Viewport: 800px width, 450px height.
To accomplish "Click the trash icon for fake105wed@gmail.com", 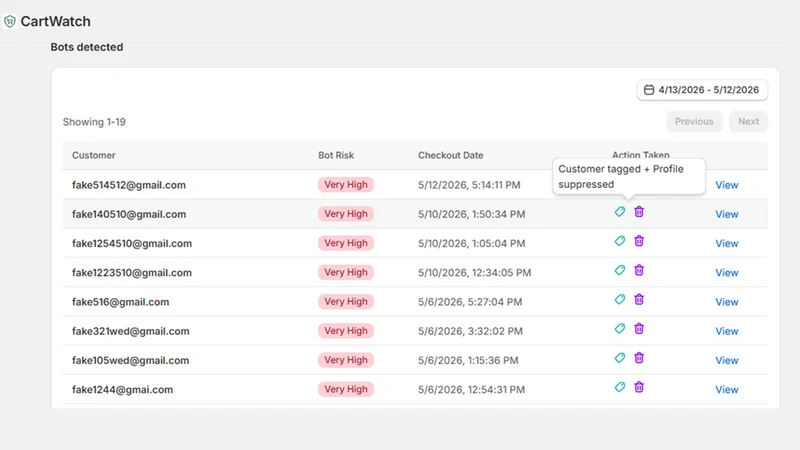I will click(x=639, y=358).
